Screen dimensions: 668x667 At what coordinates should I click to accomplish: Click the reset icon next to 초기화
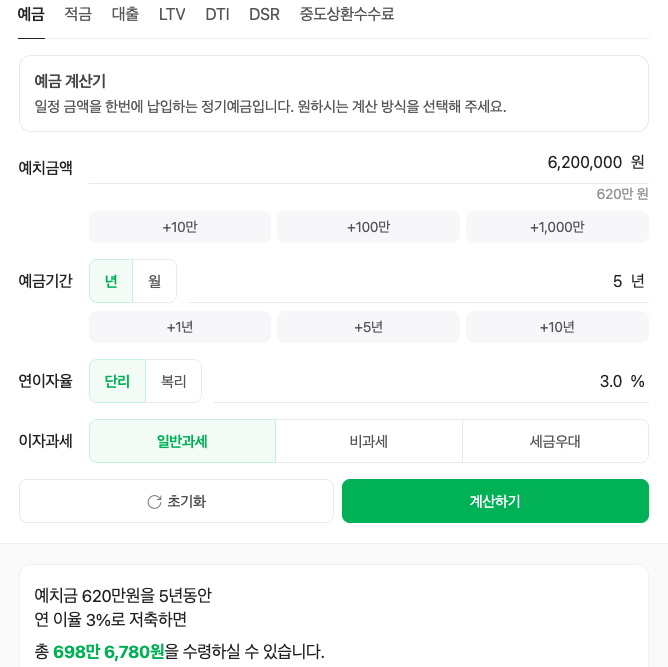pyautogui.click(x=154, y=502)
